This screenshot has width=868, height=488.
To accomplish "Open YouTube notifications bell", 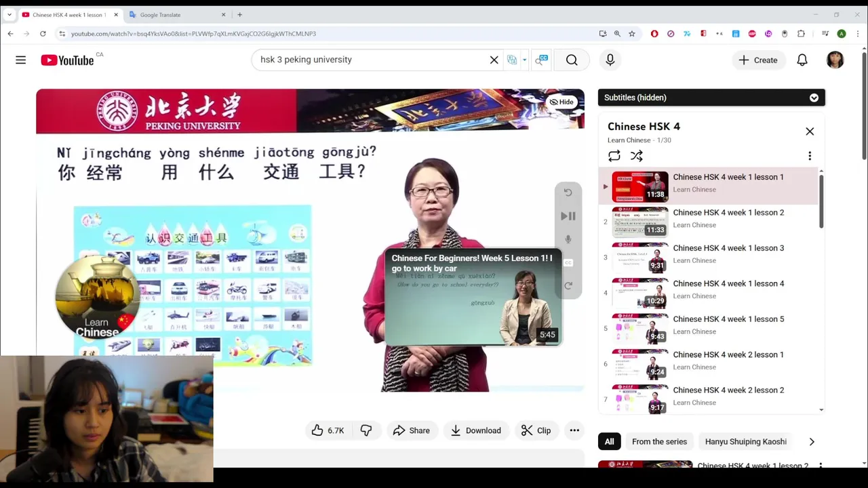I will coord(802,60).
